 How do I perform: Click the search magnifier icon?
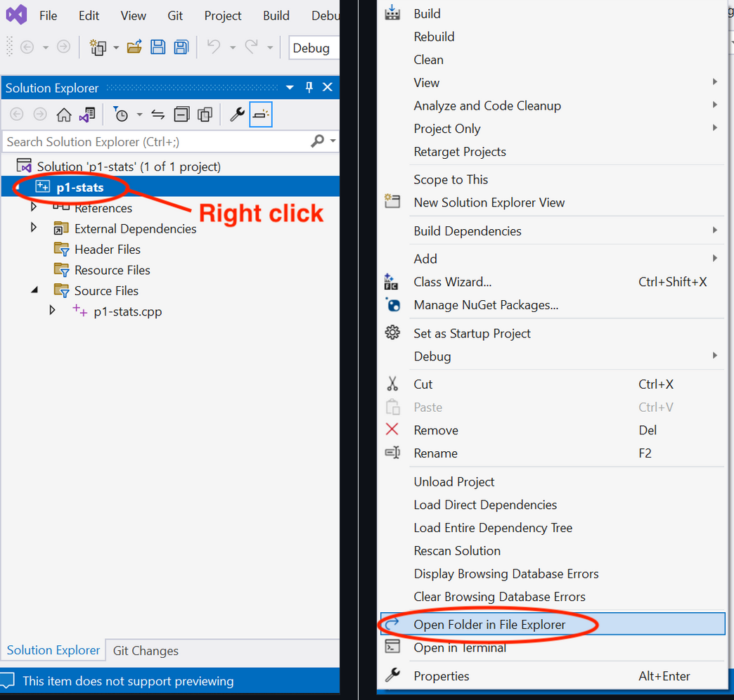point(317,141)
